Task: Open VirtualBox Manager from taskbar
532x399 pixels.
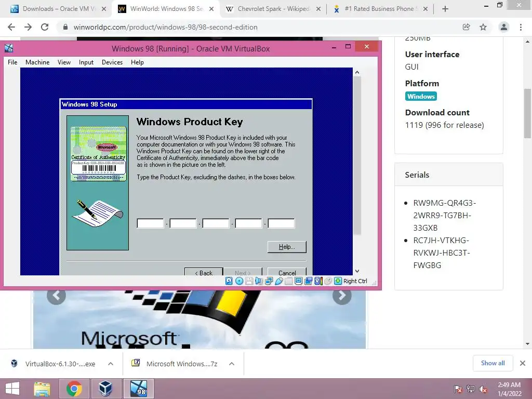Action: click(x=105, y=389)
